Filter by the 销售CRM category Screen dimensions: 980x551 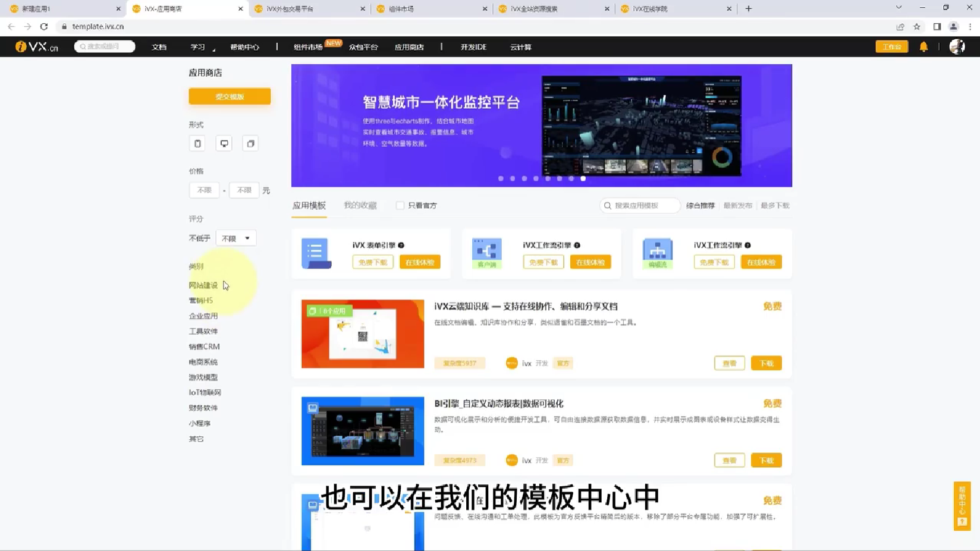205,347
